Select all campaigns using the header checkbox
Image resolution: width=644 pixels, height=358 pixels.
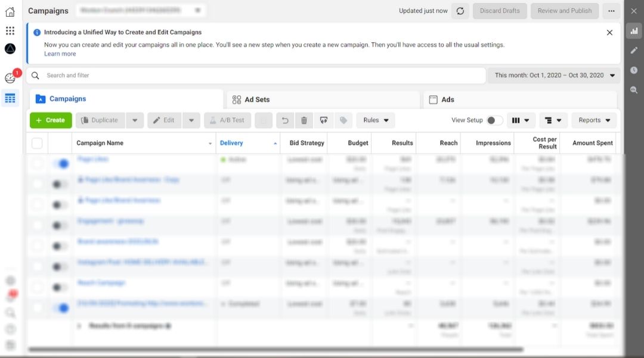coord(36,143)
